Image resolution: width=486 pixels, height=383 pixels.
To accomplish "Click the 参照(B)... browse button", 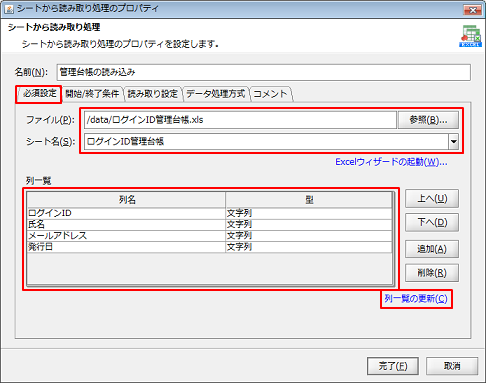I will click(x=428, y=120).
